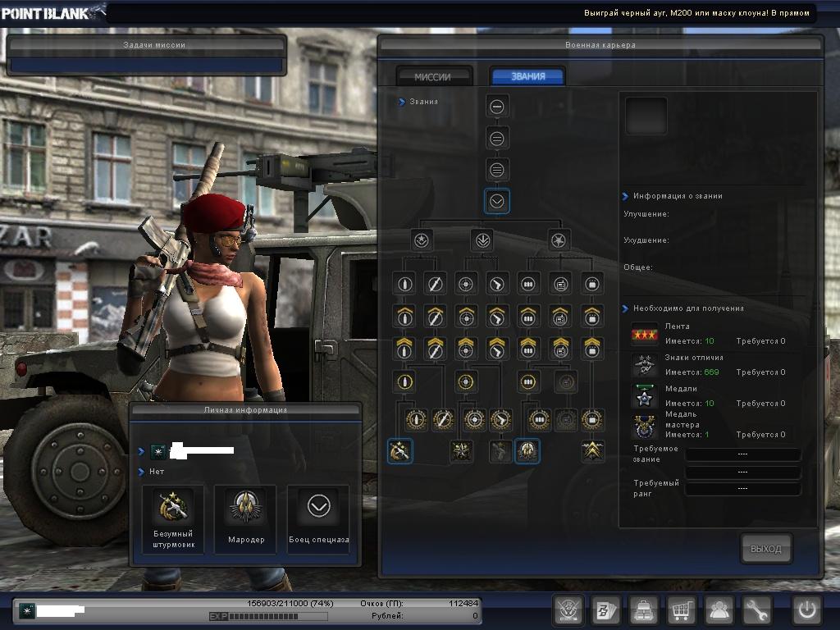Select the double-chevron magazine rank
840x630 pixels.
pyautogui.click(x=527, y=348)
